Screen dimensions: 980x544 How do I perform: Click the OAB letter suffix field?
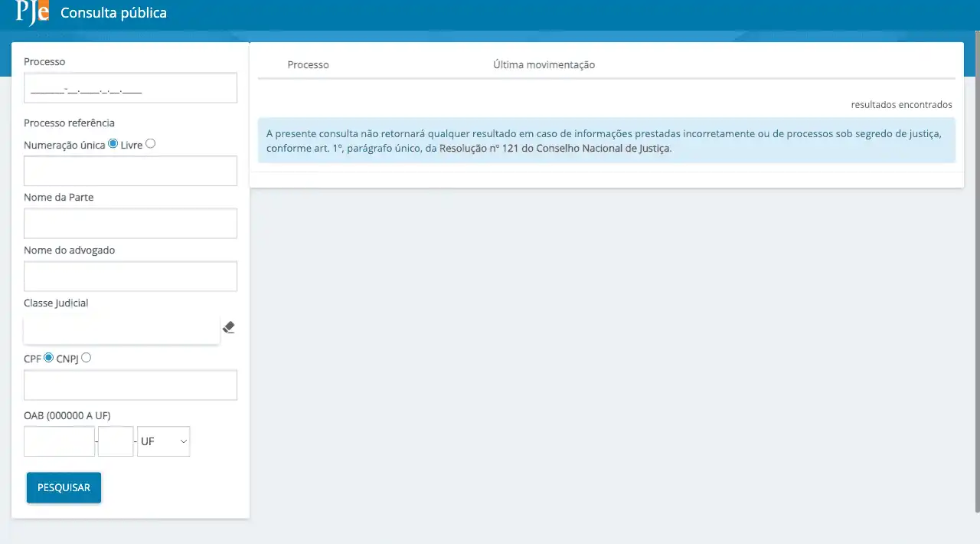pyautogui.click(x=116, y=441)
